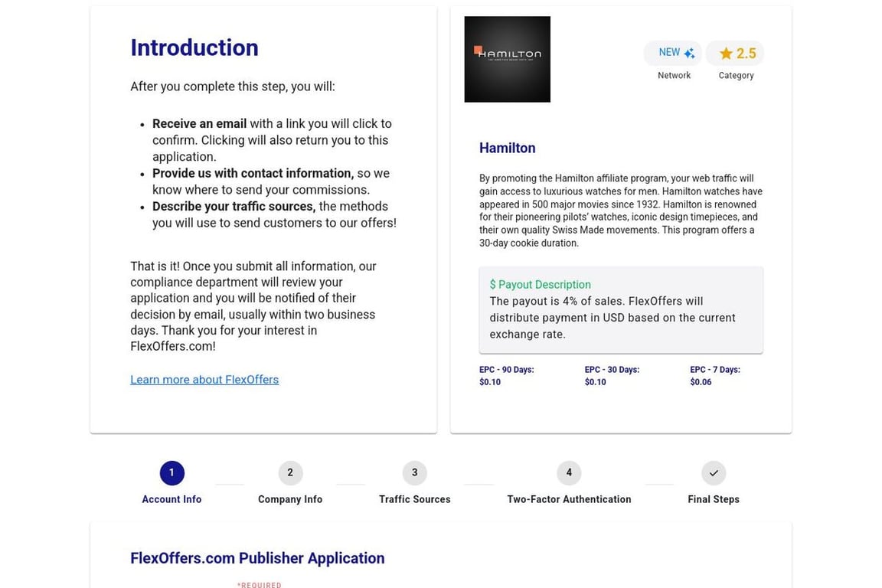This screenshot has height=588, width=882.
Task: Click the Payout Description heading
Action: click(x=540, y=285)
